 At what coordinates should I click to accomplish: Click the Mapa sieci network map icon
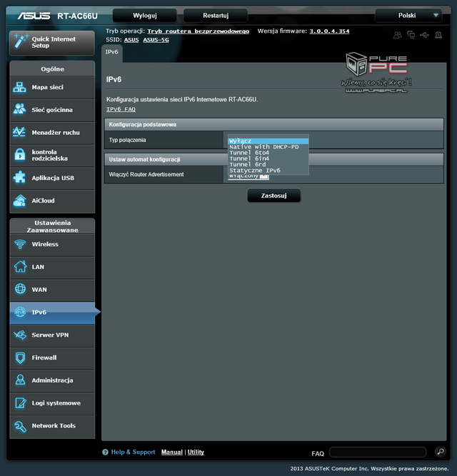pos(20,88)
